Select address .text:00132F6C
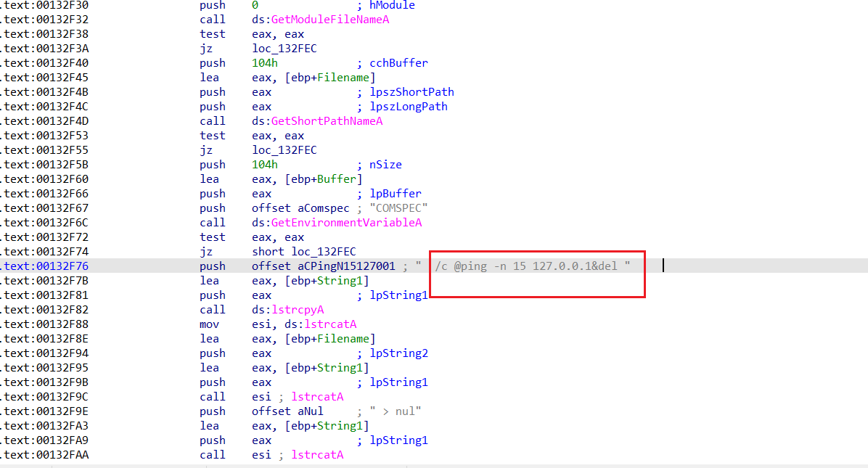This screenshot has height=468, width=868. 44,222
